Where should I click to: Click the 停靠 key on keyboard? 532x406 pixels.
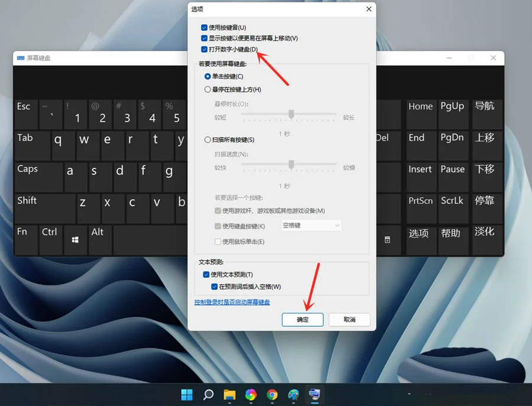487,209
